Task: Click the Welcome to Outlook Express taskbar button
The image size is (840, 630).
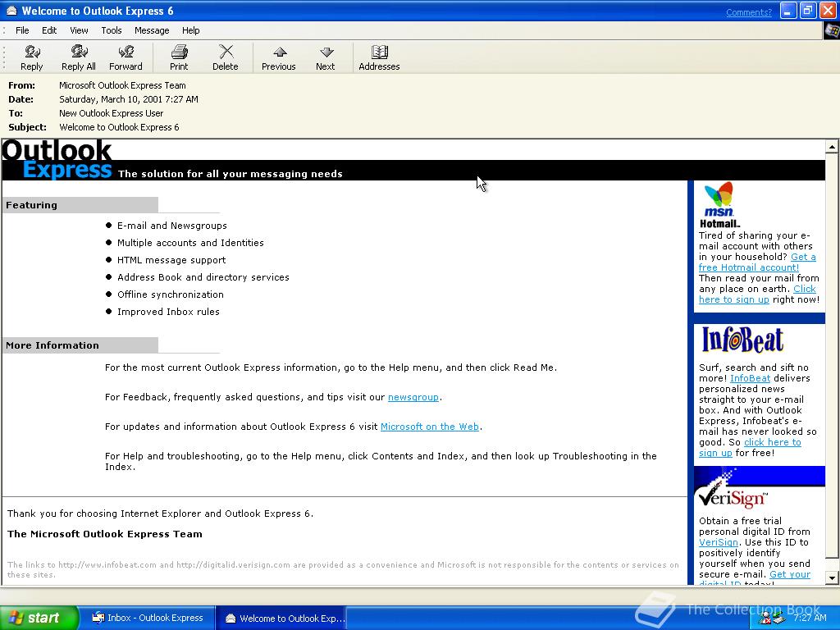Action: [x=281, y=618]
